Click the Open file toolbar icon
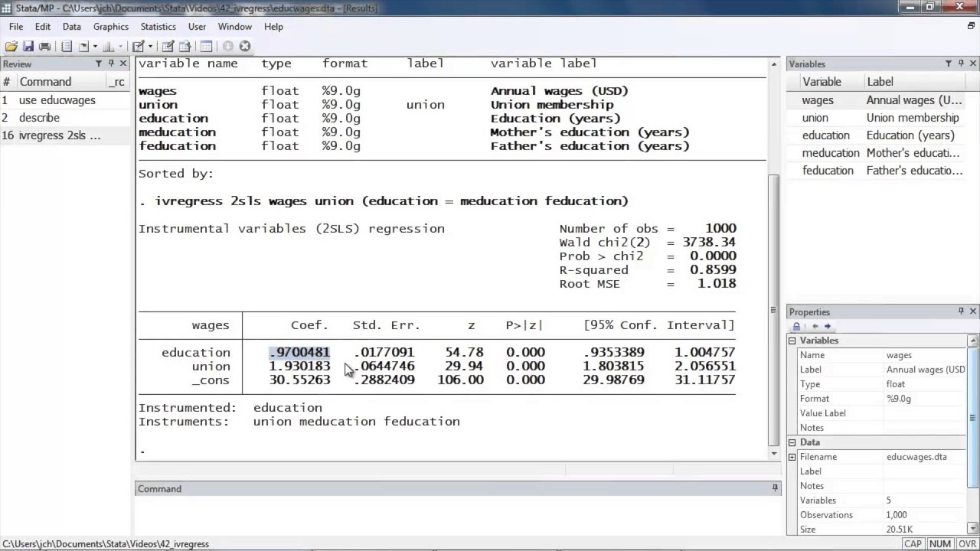Screen dimensions: 980x551 11,46
